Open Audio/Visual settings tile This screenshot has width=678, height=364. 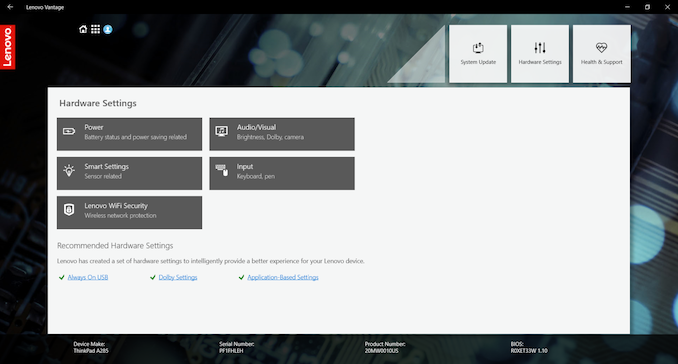click(x=282, y=134)
